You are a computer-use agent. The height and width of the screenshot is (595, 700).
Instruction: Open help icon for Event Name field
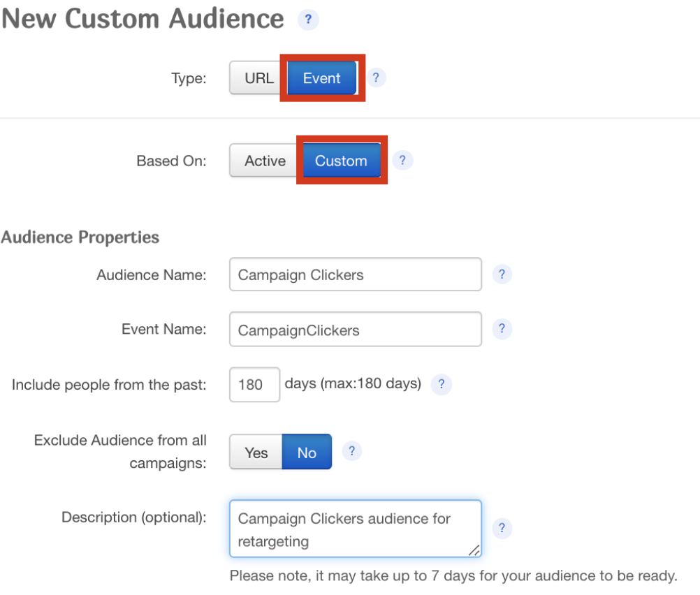tap(502, 329)
